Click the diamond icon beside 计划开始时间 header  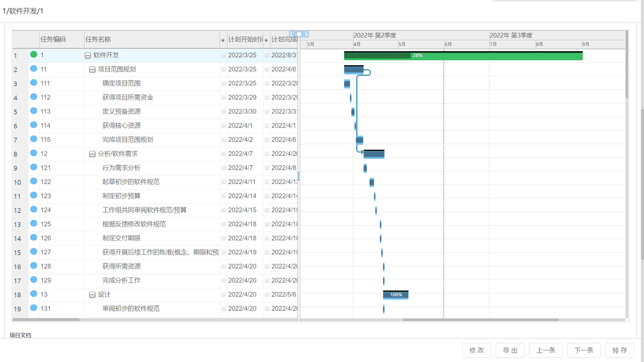[223, 40]
